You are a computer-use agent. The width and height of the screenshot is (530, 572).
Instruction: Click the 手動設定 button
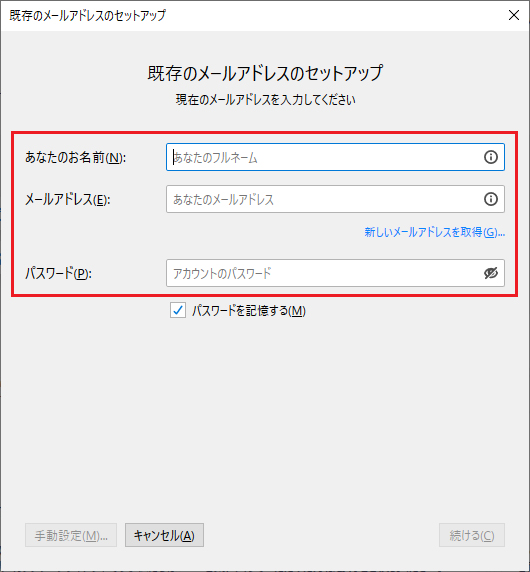point(71,535)
